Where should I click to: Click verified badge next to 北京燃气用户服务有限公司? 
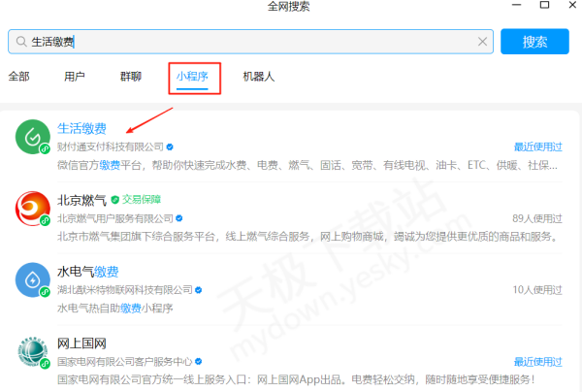tap(179, 218)
